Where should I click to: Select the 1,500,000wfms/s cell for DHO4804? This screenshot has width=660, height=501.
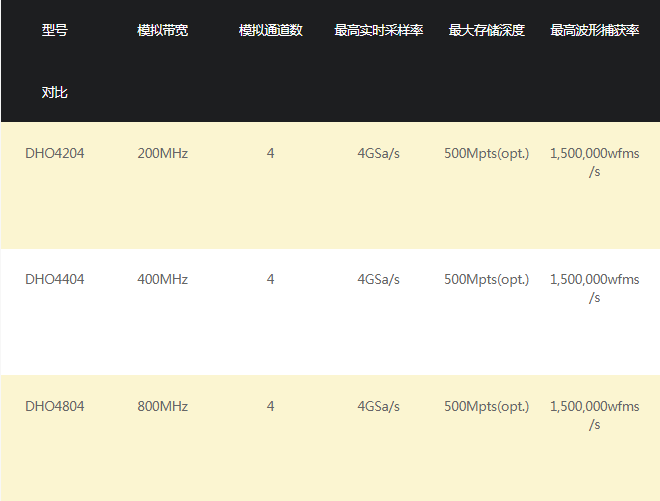pos(594,415)
